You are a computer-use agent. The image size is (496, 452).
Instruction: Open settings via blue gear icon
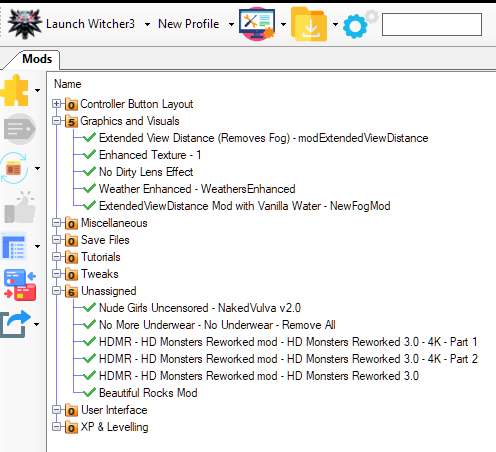[360, 24]
